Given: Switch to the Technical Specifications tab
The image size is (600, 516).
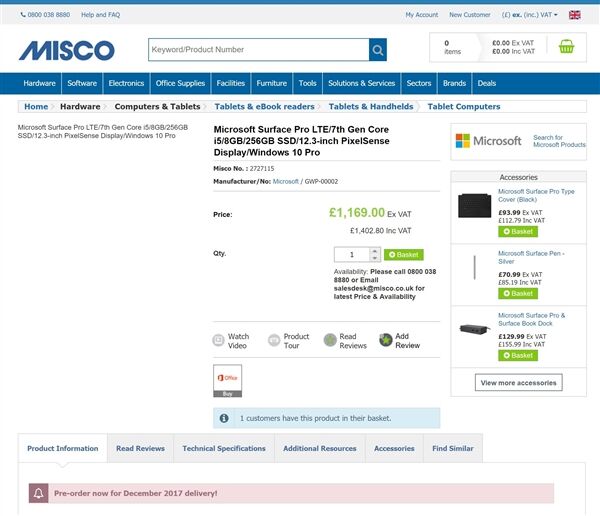Looking at the screenshot, I should coord(224,448).
